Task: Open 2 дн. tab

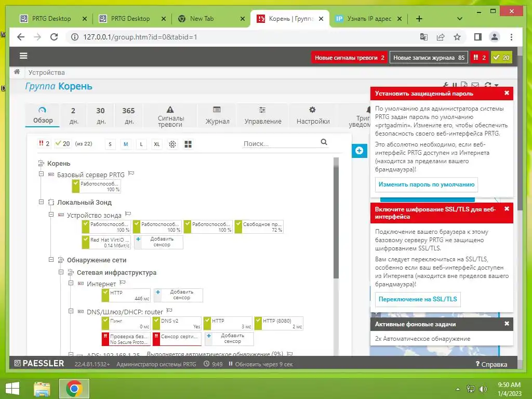Action: (73, 115)
